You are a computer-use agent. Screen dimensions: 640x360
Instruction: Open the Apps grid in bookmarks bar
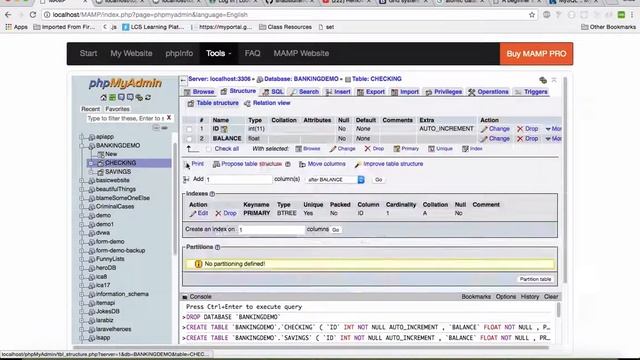pyautogui.click(x=16, y=27)
